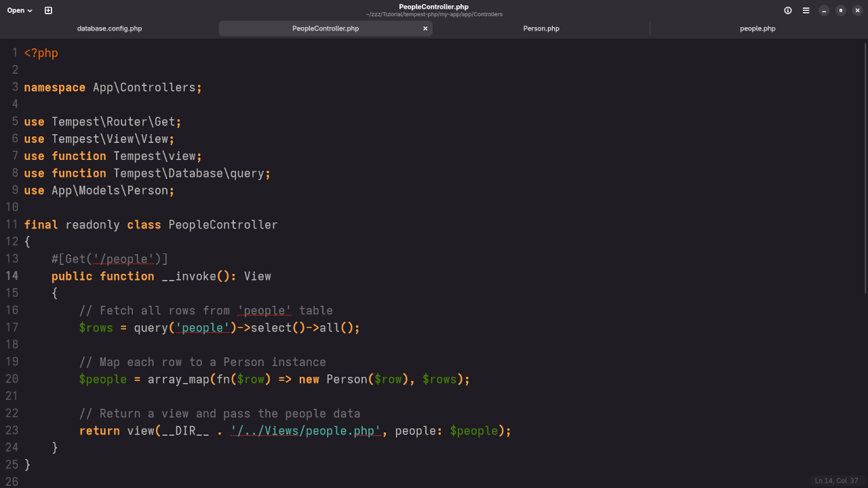Click the namespace keyword on line 3

tap(55, 87)
